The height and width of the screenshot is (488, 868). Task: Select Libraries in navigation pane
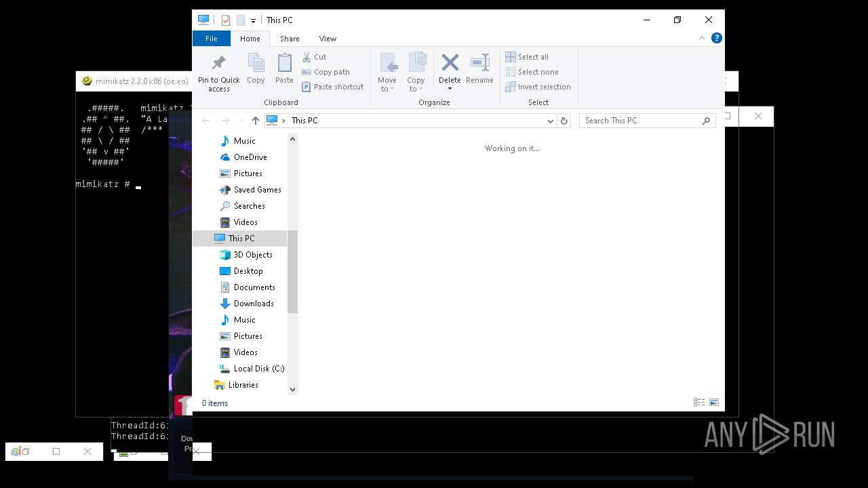point(243,385)
